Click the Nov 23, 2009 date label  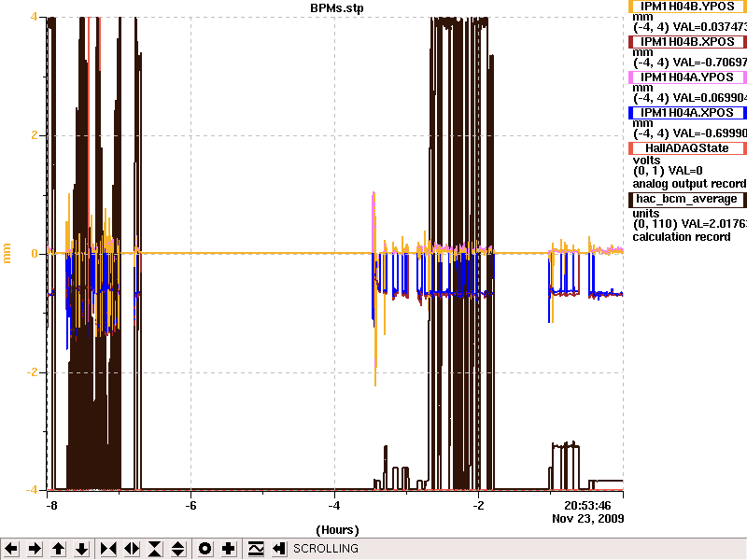tap(588, 518)
